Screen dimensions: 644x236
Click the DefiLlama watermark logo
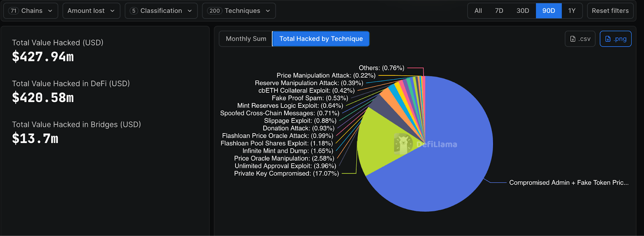tap(403, 144)
